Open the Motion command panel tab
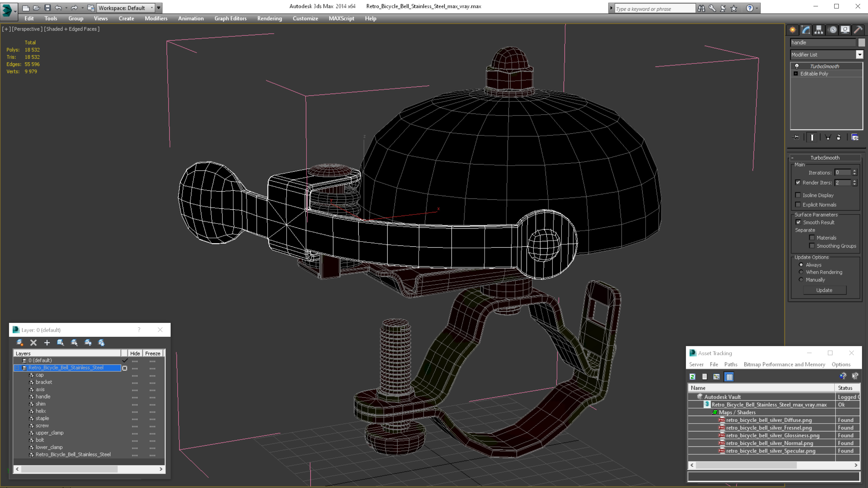This screenshot has width=868, height=488. click(833, 30)
